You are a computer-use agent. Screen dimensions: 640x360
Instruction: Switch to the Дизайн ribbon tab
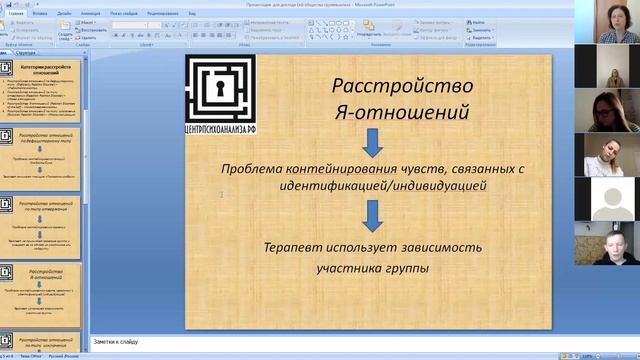(64, 13)
